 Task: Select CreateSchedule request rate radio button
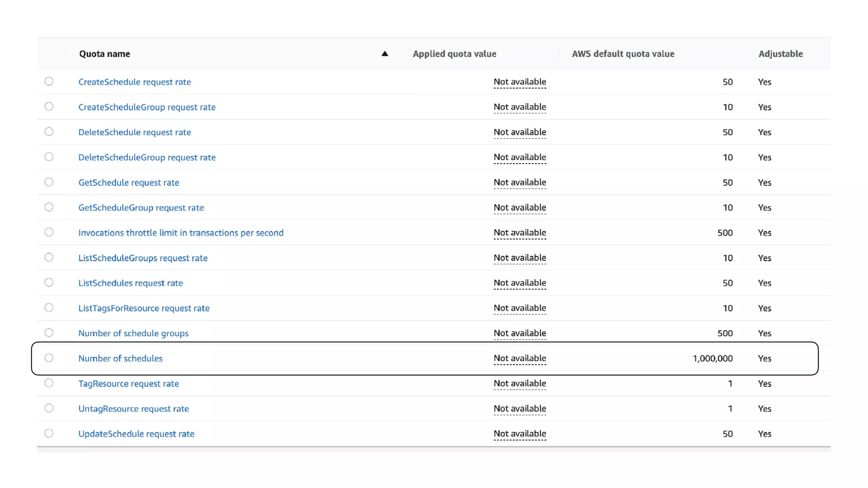(49, 81)
